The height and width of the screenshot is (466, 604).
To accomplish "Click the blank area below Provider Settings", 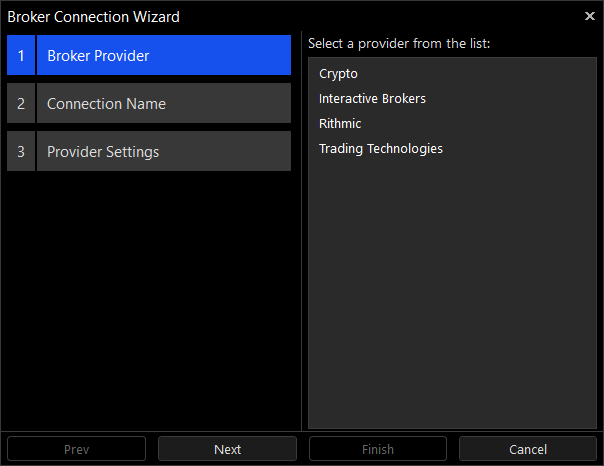I will [149, 300].
